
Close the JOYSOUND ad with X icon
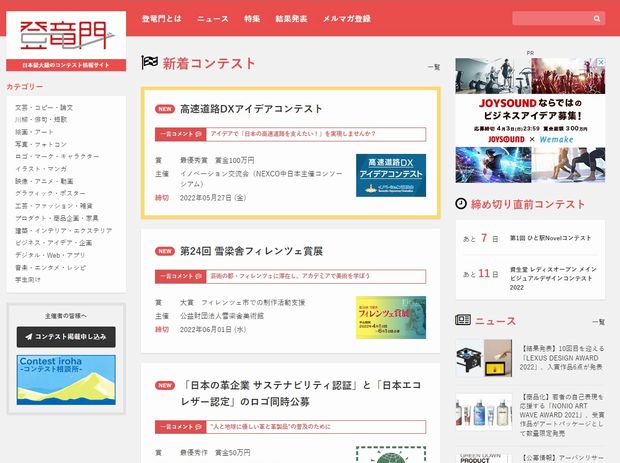click(x=601, y=62)
